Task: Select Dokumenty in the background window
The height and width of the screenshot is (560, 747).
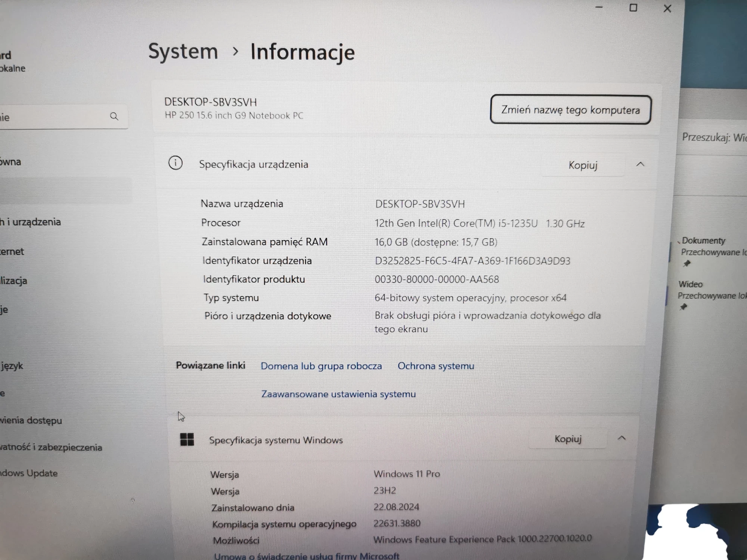Action: click(x=703, y=240)
